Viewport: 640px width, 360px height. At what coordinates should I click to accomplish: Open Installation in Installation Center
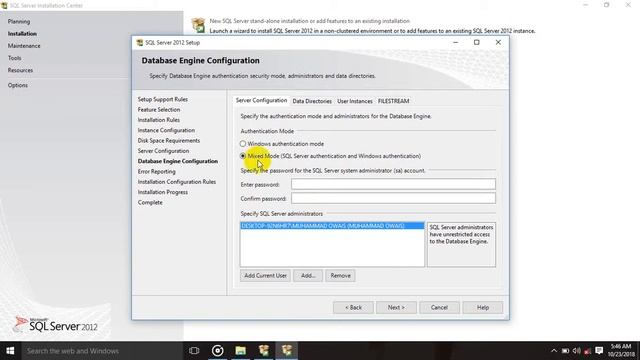coord(22,33)
